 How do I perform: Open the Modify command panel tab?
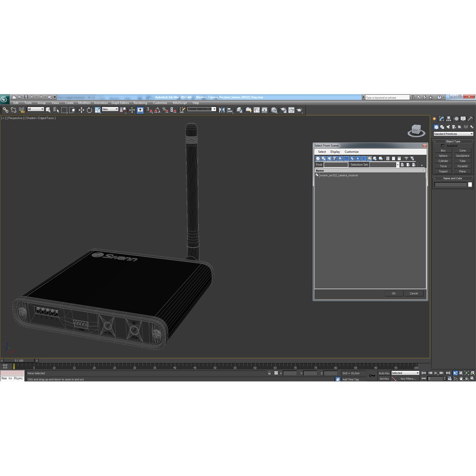coord(441,119)
